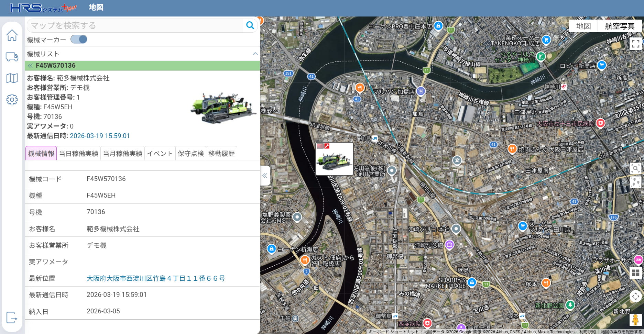Image resolution: width=644 pixels, height=334 pixels.
Task: Click the map markers control icon
Action: point(635,182)
